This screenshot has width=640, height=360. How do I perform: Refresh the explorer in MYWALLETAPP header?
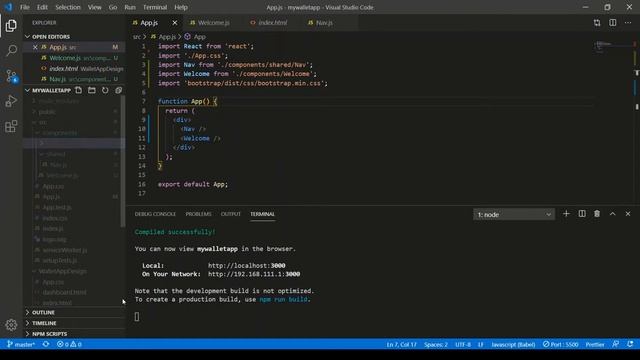pos(105,90)
